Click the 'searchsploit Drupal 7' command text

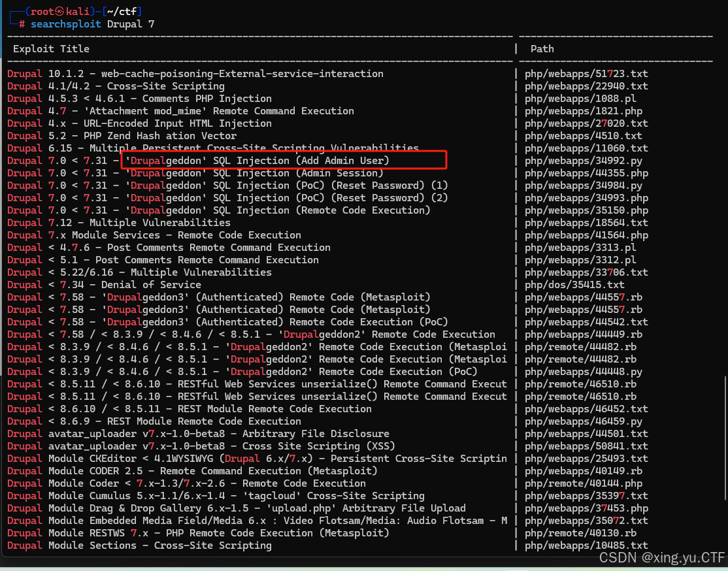[x=92, y=24]
